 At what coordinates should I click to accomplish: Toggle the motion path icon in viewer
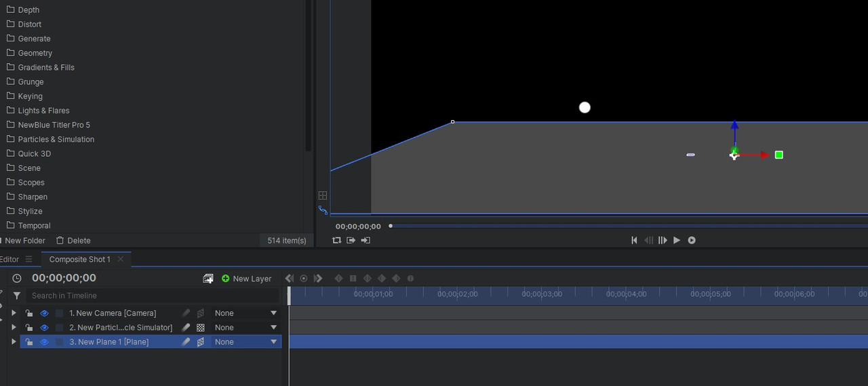point(323,210)
